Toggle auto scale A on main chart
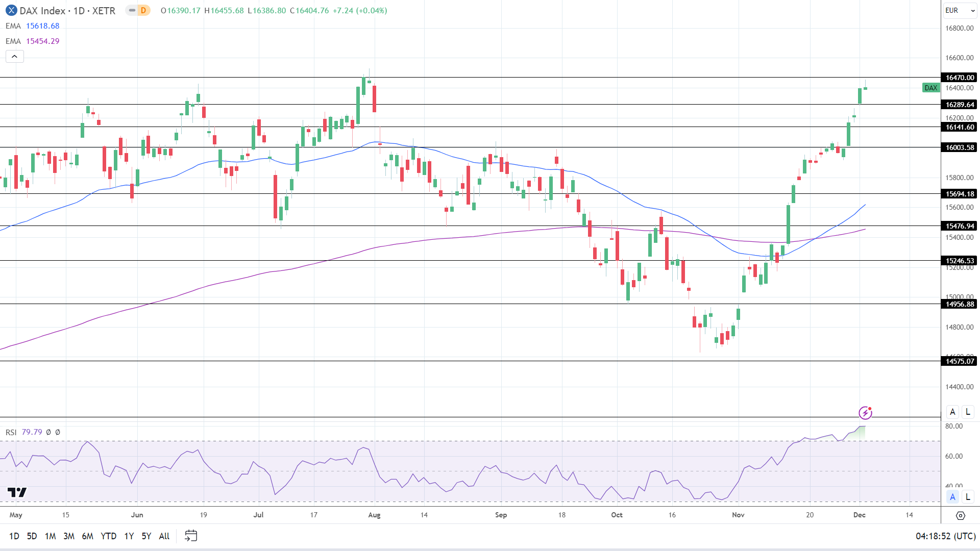980x551 pixels. [x=952, y=412]
